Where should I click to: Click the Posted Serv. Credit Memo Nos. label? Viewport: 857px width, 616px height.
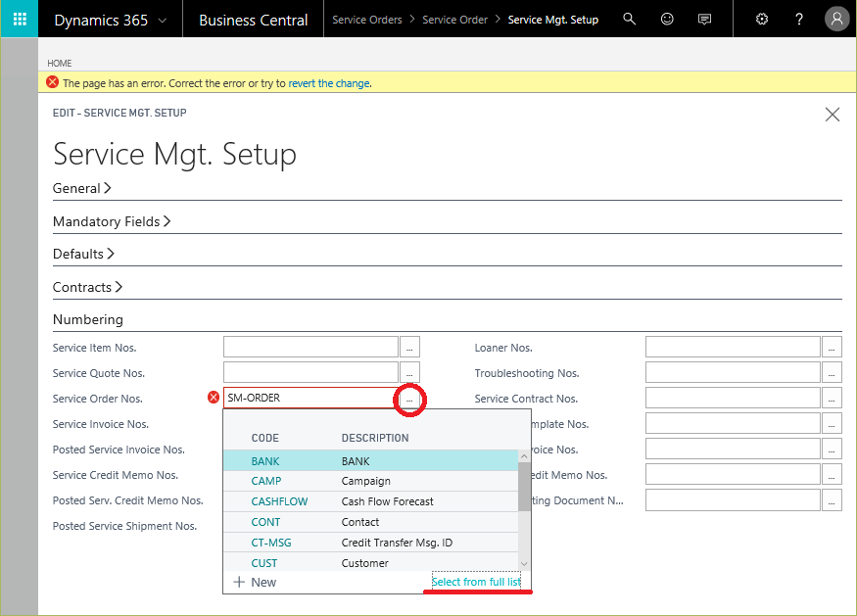click(128, 500)
